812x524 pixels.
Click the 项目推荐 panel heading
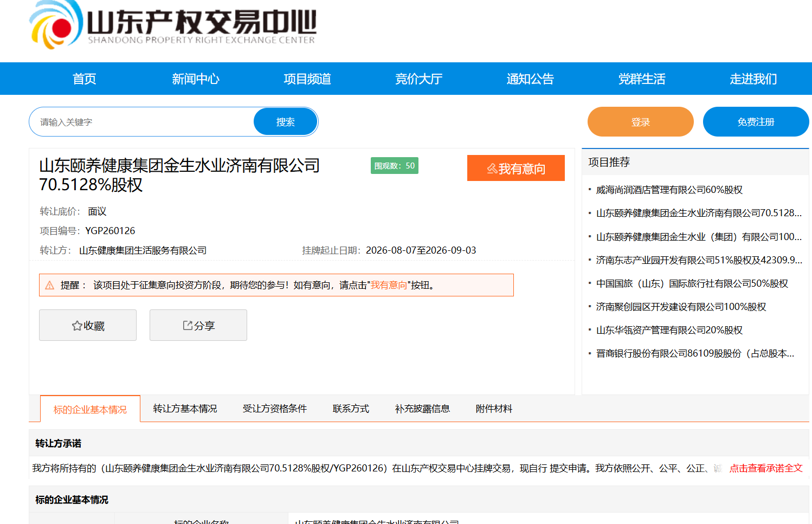[609, 162]
